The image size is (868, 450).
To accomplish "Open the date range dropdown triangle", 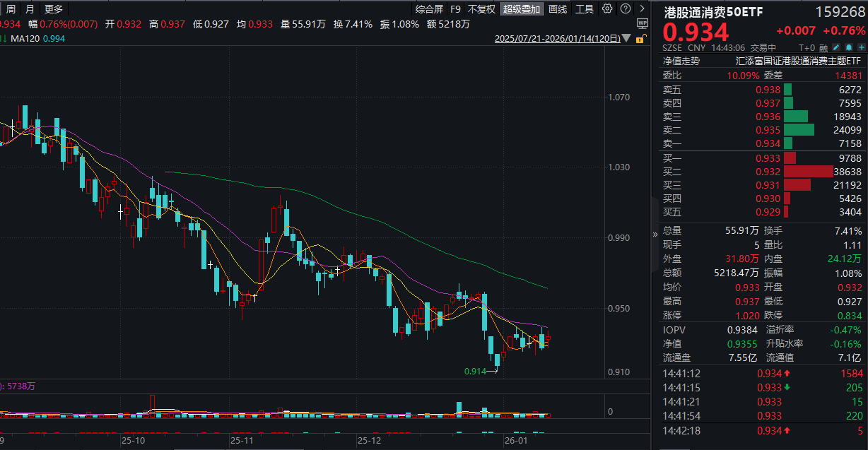I will [x=628, y=40].
